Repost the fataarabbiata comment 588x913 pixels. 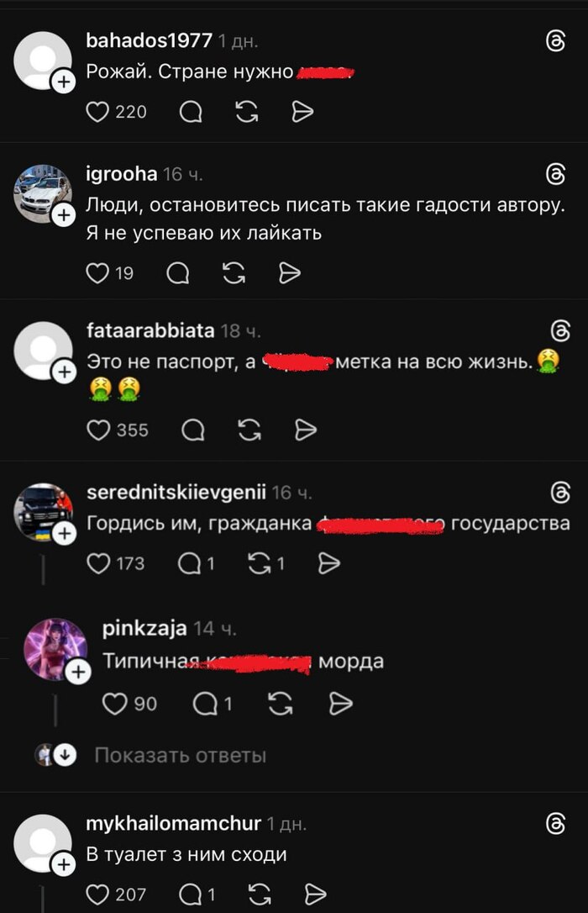(x=249, y=430)
